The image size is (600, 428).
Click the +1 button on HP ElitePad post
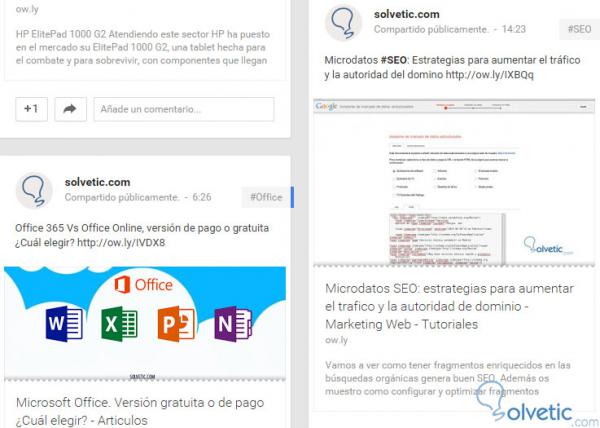click(x=32, y=109)
